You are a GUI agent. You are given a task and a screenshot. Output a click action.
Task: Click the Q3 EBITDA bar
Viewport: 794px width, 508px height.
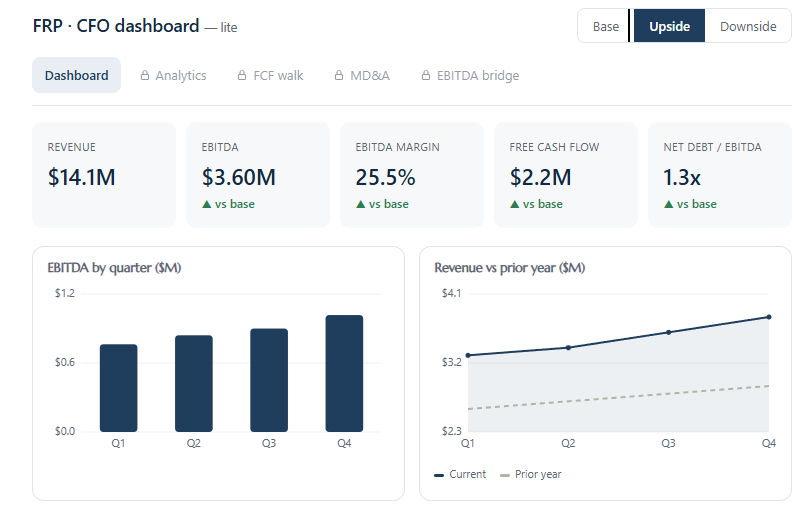(x=269, y=380)
